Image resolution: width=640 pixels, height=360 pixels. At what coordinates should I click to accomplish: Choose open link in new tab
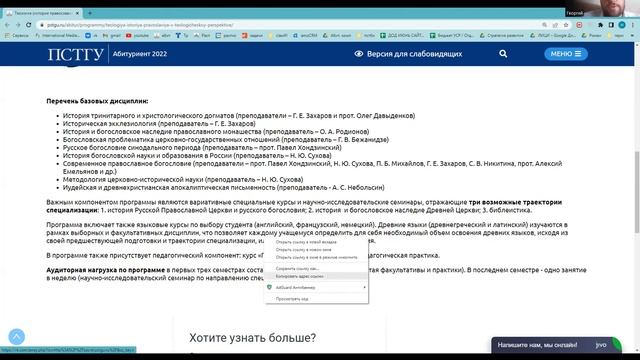[x=316, y=242]
